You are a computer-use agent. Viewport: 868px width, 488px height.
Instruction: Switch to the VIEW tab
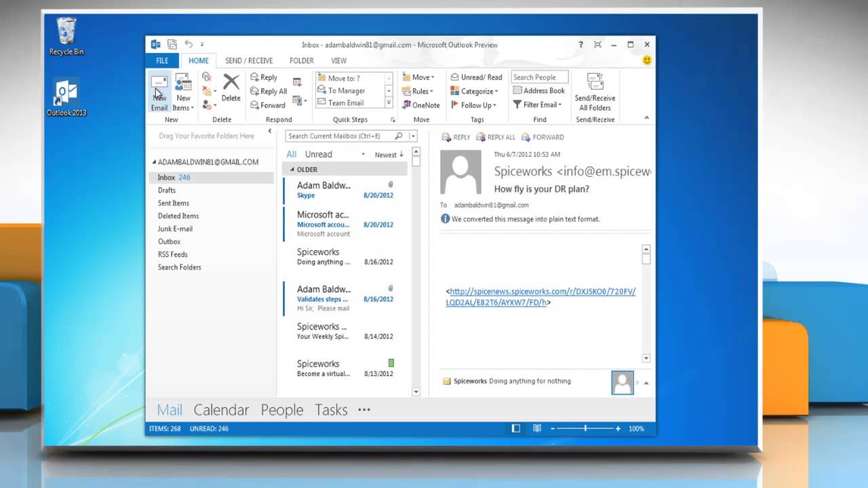coord(338,60)
